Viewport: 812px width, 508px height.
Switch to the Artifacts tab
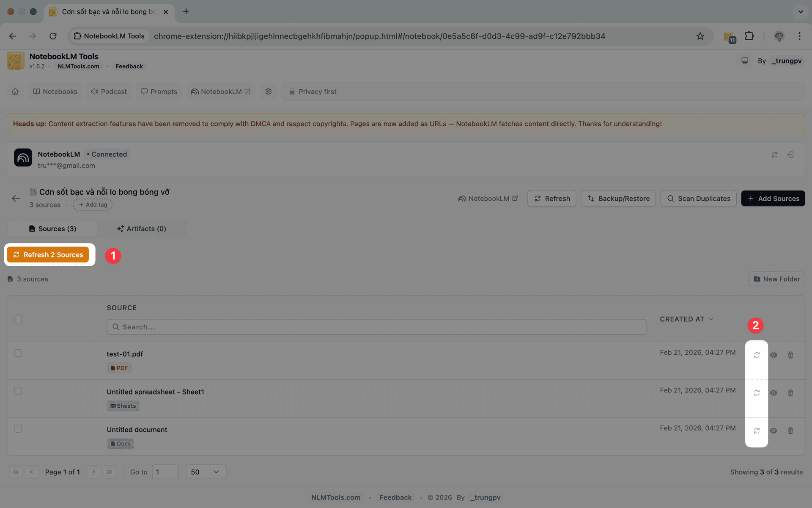click(142, 229)
